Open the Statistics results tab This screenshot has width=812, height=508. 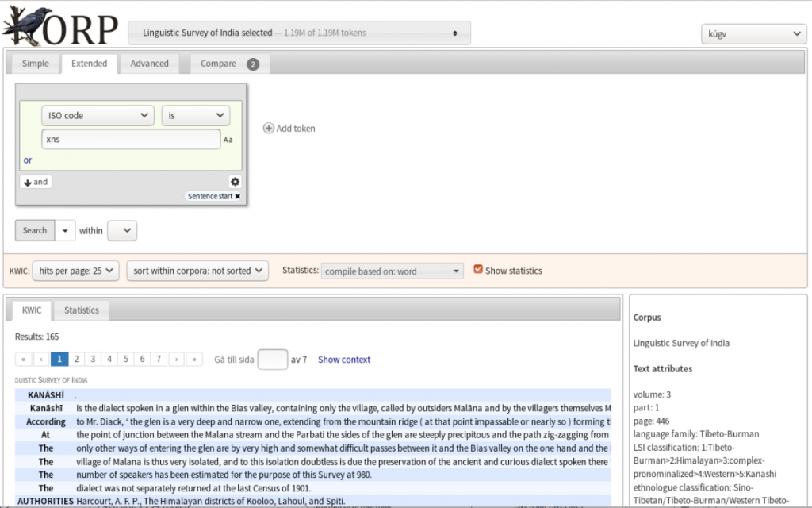pyautogui.click(x=82, y=310)
